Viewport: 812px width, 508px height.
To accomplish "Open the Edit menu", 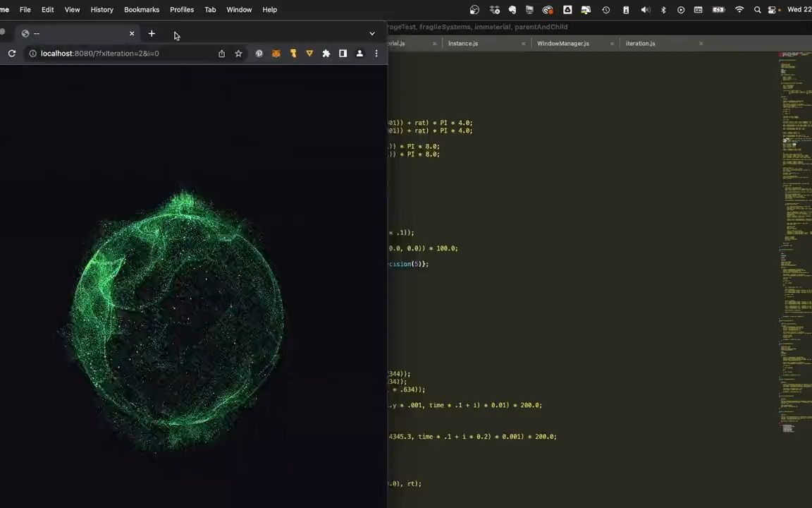I will pos(48,9).
